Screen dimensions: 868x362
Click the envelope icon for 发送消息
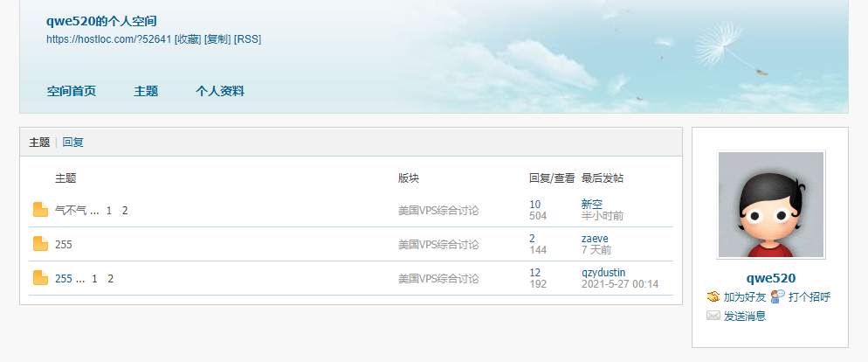[x=713, y=316]
